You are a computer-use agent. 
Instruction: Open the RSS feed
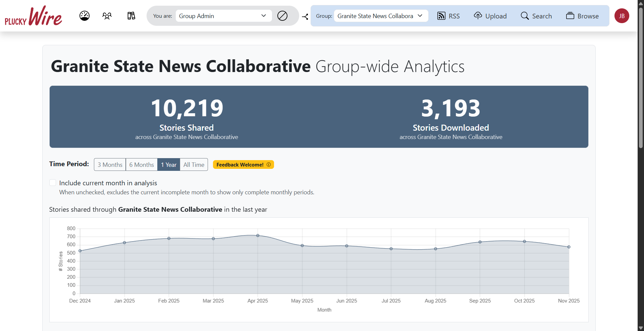click(448, 16)
